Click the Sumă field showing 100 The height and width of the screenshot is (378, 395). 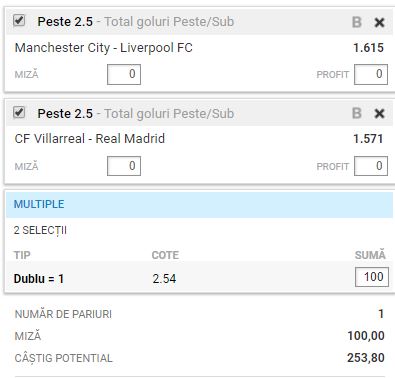(x=372, y=277)
